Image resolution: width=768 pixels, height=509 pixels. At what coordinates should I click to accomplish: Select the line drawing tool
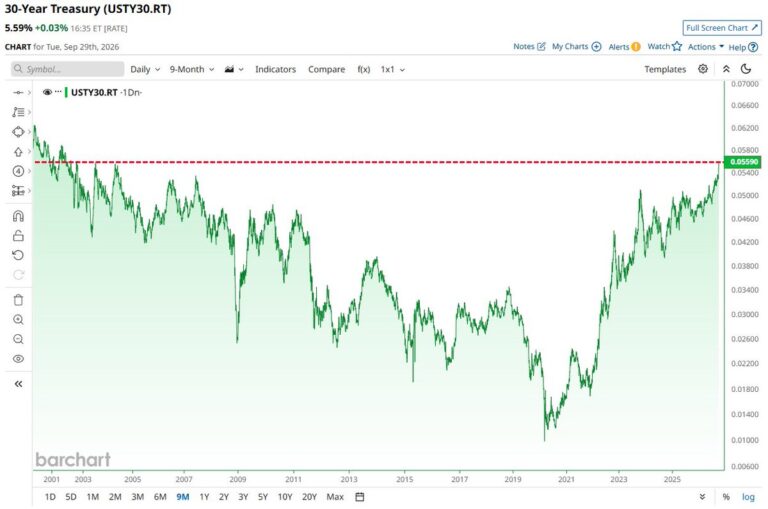[18, 93]
